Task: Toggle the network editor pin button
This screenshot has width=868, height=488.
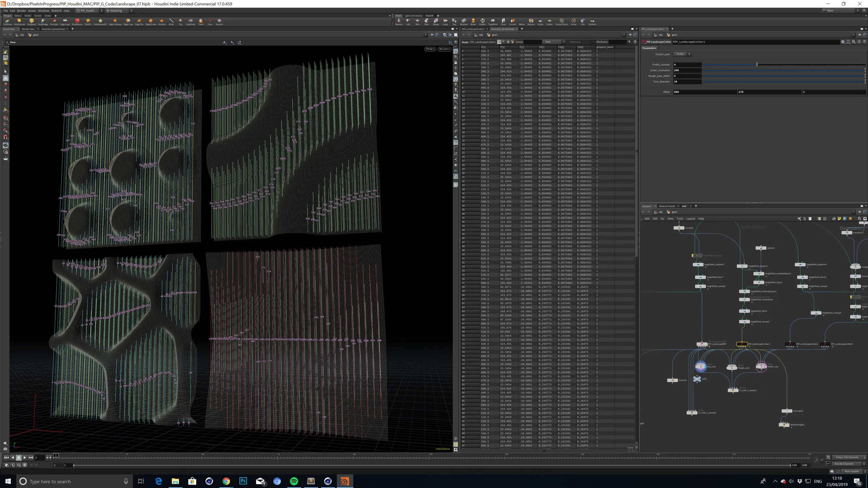Action: [x=859, y=212]
